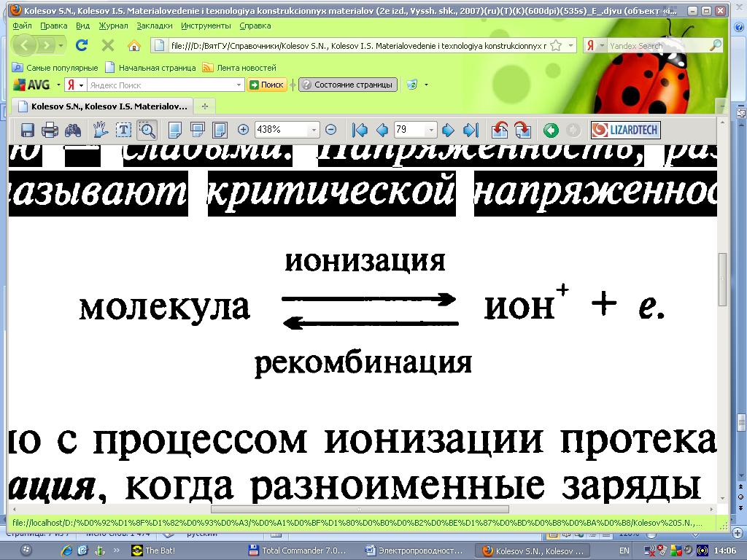The image size is (747, 560).
Task: Launch Internet Explorer from quick launch
Action: [x=66, y=551]
